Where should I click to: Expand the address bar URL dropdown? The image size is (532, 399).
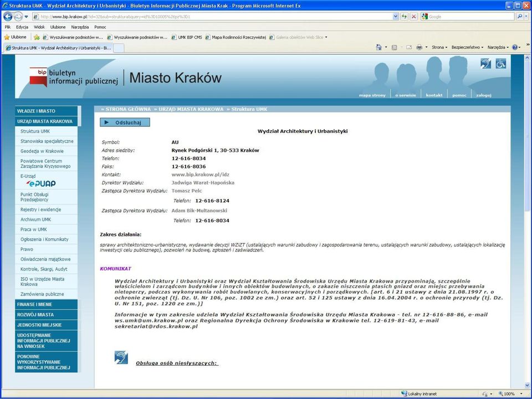click(x=396, y=16)
